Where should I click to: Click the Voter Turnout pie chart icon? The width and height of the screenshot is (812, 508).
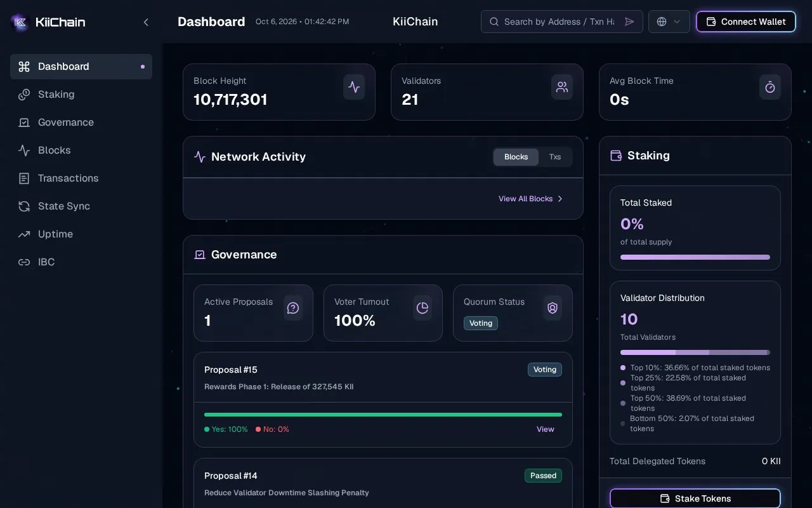pyautogui.click(x=422, y=308)
